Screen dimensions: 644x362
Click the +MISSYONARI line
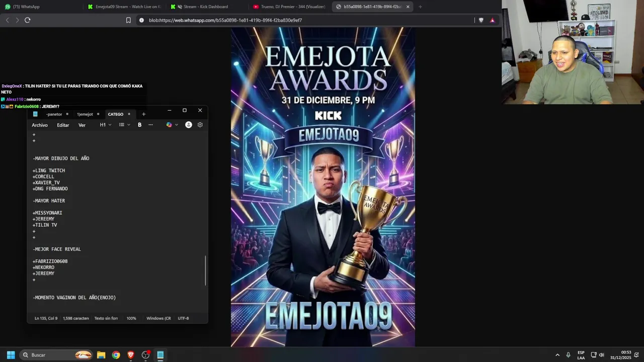pyautogui.click(x=47, y=213)
